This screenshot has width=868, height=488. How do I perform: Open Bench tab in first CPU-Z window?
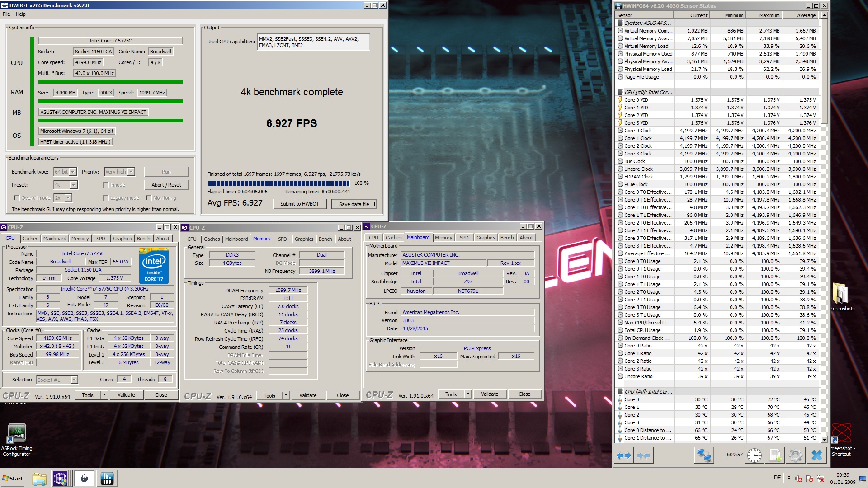143,239
